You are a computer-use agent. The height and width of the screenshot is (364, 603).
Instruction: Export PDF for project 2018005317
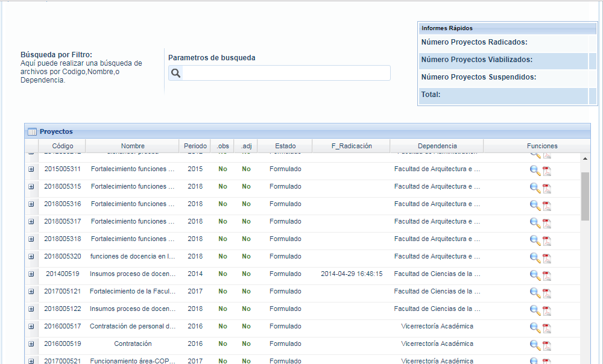[547, 223]
